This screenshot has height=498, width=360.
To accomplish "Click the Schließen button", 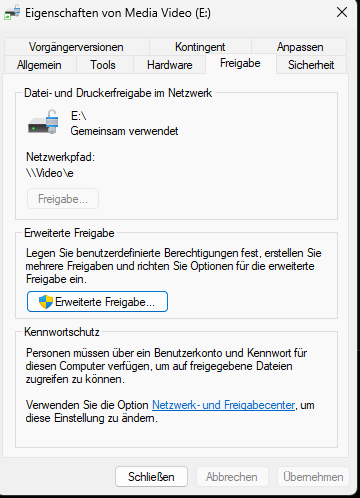I will (x=151, y=477).
